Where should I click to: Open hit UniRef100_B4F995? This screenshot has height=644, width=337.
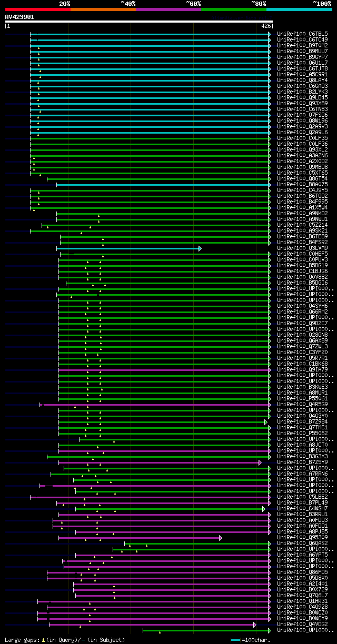tap(303, 202)
